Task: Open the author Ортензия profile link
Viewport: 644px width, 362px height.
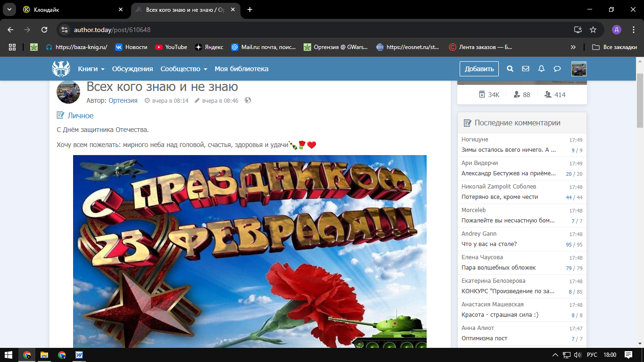Action: pos(123,100)
